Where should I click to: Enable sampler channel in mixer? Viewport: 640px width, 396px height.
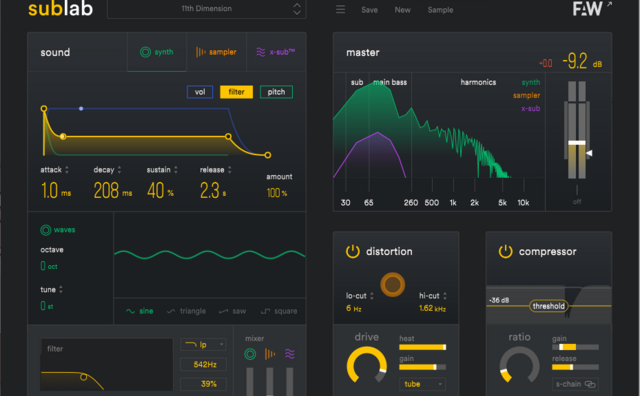pos(270,354)
